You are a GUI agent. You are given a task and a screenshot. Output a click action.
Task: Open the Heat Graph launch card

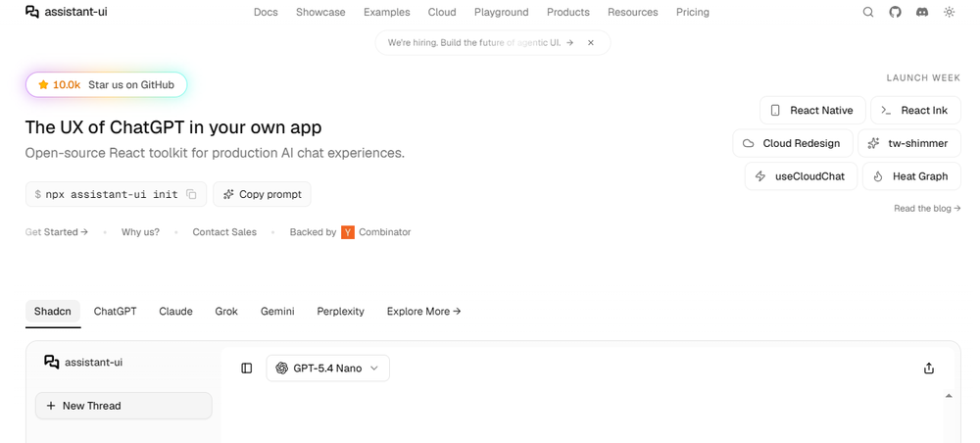(911, 176)
